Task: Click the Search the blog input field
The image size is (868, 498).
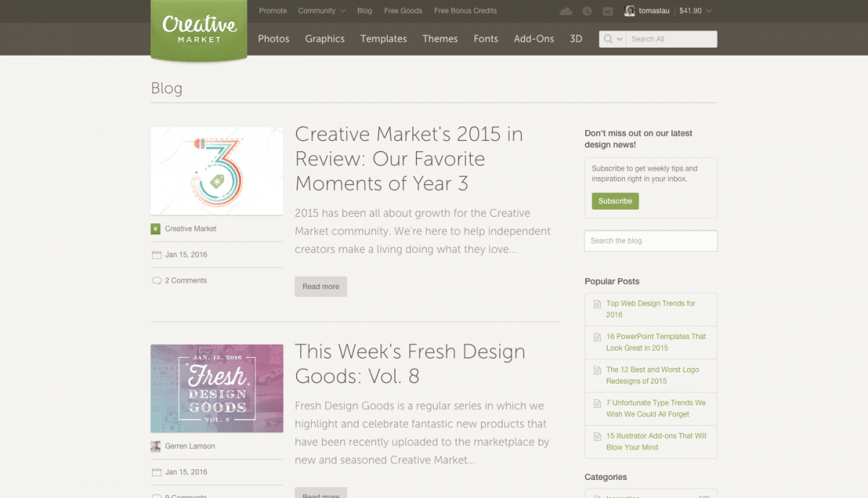Action: coord(650,241)
